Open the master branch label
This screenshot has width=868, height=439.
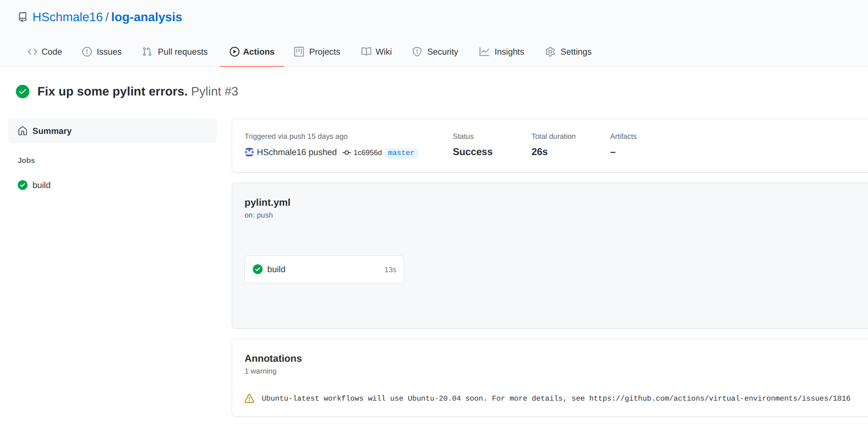pos(401,153)
